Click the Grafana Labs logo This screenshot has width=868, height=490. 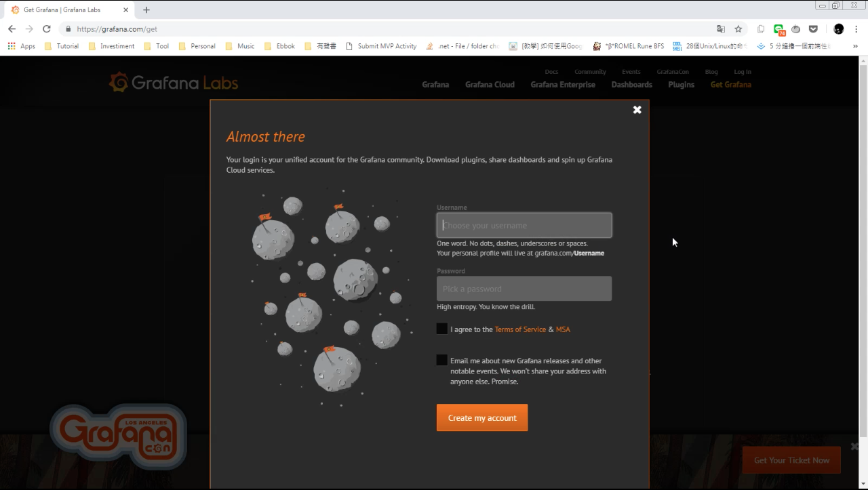174,83
